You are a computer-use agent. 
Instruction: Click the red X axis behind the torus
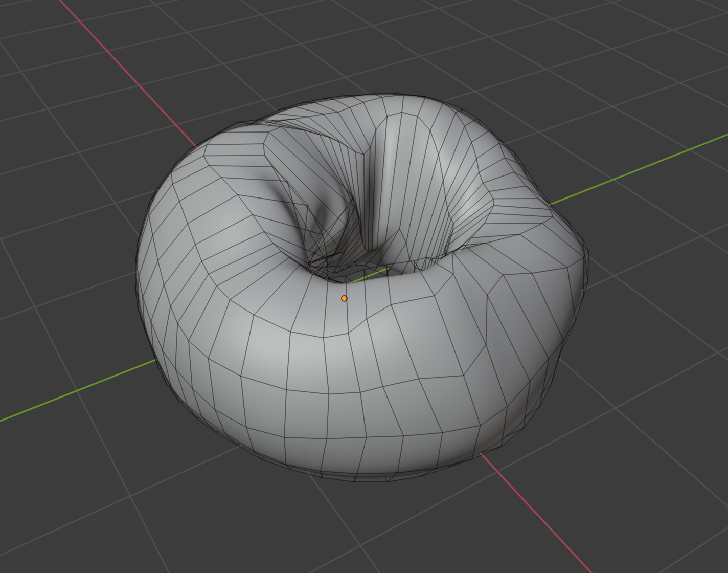tap(128, 74)
